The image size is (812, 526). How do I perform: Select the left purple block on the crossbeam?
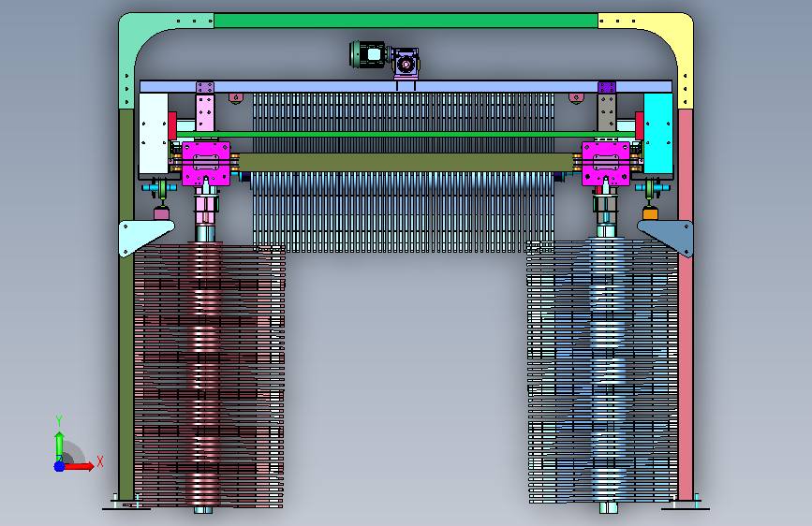205,87
